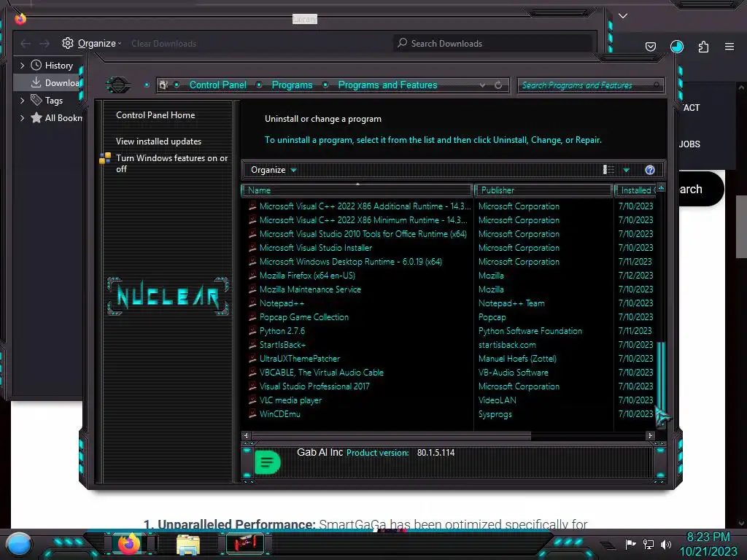Select Microsoft Visual Studio Installer entry
The height and width of the screenshot is (560, 747).
click(315, 248)
